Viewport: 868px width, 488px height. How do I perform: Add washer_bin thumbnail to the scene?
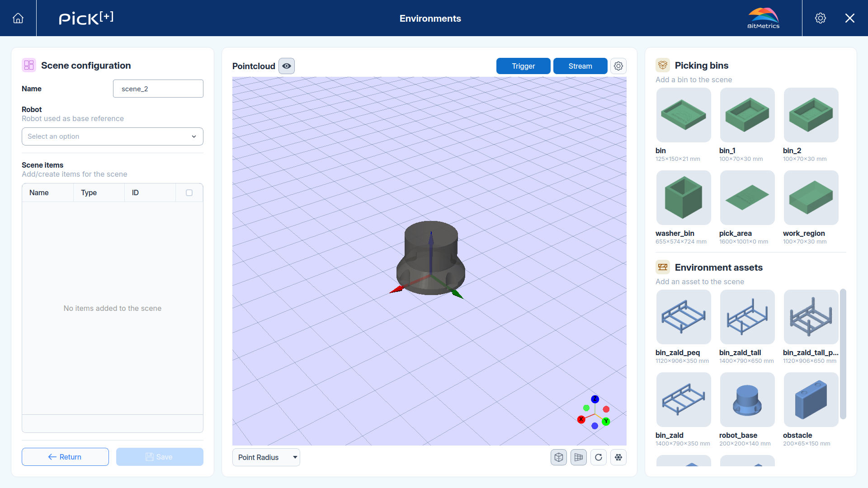(684, 198)
